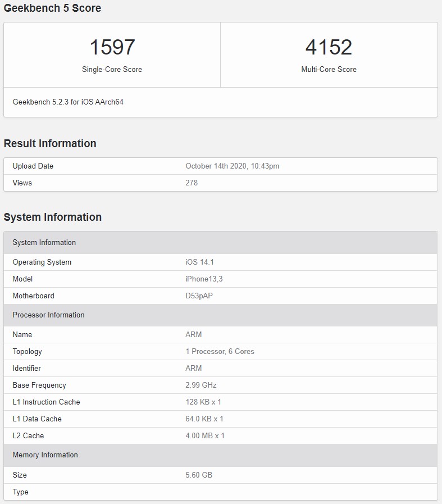Click the Geekbench 5 Score heading

pos(52,8)
